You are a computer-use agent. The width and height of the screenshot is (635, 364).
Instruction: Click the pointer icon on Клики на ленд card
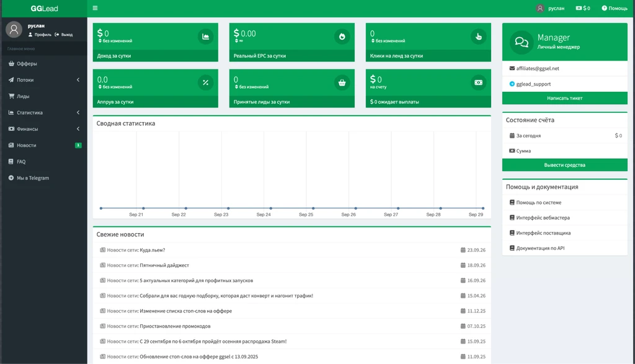[x=479, y=37]
